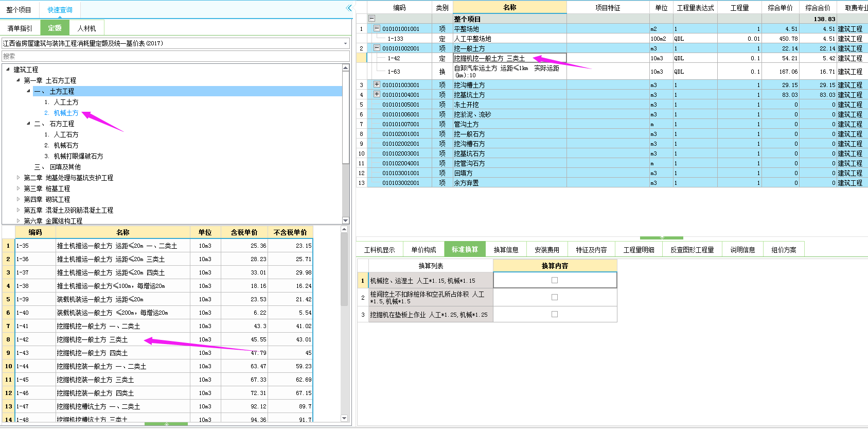This screenshot has width=868, height=429.
Task: Select the 标准换算 tab
Action: 465,249
